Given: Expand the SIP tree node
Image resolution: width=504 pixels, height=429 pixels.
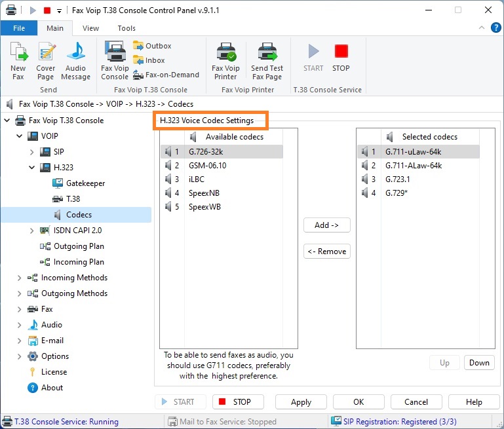Looking at the screenshot, I should point(32,152).
